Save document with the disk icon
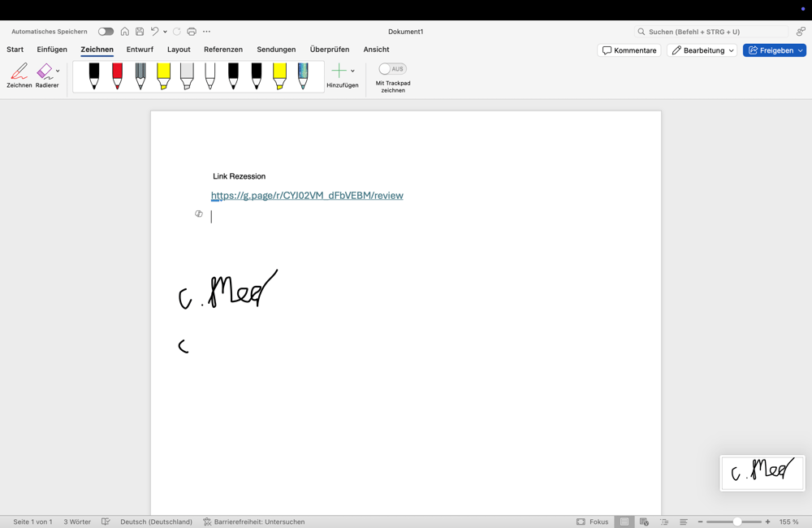Image resolution: width=812 pixels, height=528 pixels. 140,32
